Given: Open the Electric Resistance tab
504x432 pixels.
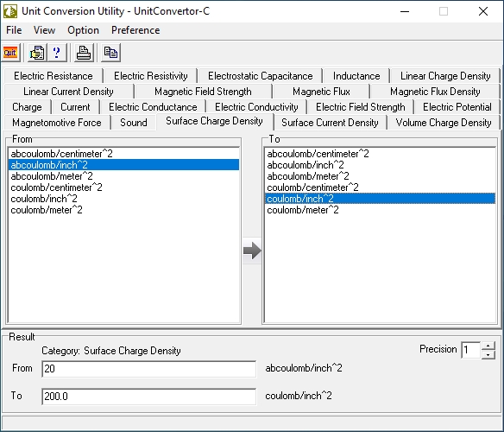Looking at the screenshot, I should [54, 76].
